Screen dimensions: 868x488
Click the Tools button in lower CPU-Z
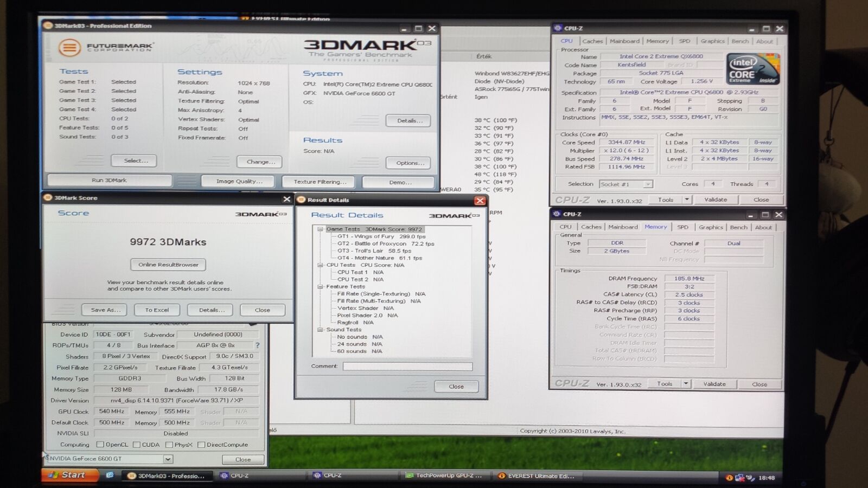coord(665,384)
